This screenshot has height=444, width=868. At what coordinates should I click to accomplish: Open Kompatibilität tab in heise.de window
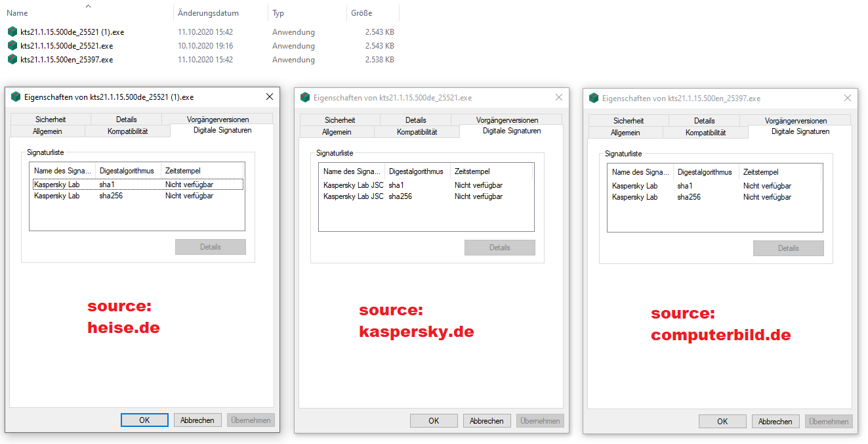coord(128,131)
